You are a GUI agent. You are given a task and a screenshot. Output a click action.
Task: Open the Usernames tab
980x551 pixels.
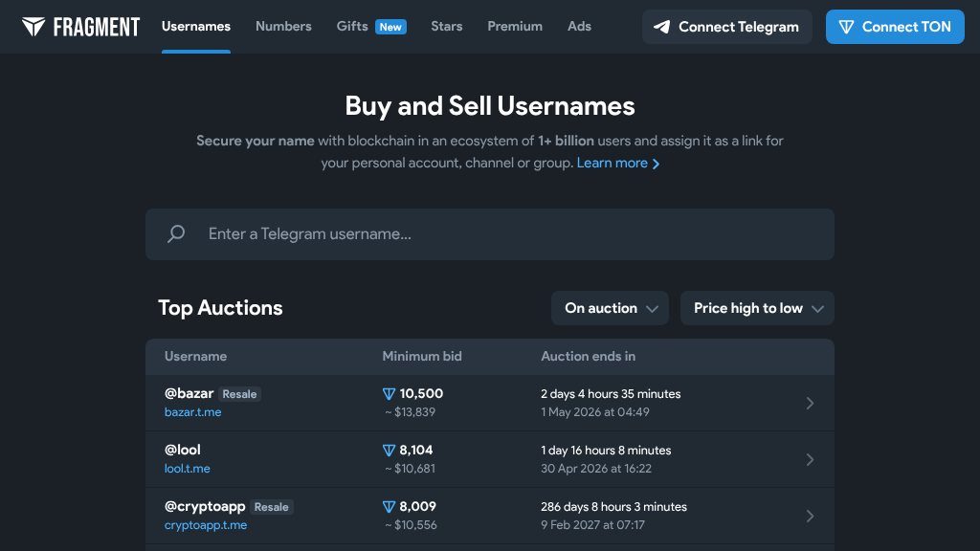point(195,26)
